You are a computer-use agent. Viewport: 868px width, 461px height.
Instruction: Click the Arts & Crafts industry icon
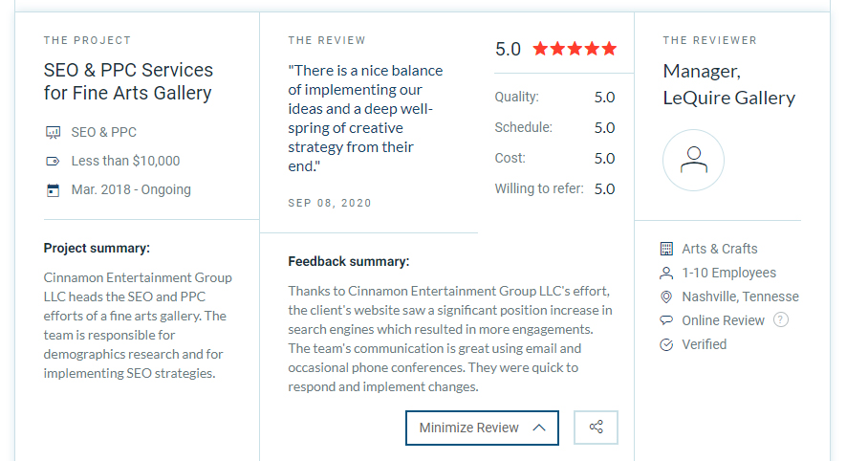tap(666, 249)
